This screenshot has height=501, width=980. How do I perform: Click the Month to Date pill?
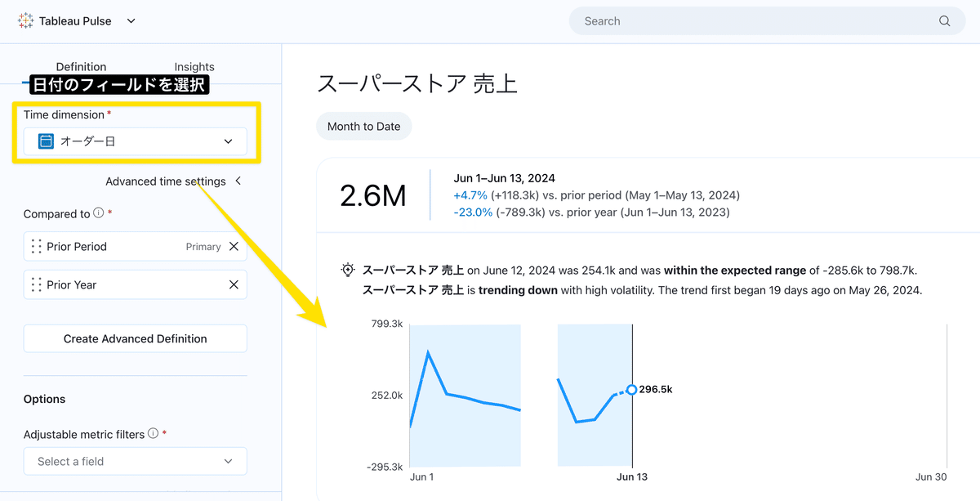click(x=364, y=127)
